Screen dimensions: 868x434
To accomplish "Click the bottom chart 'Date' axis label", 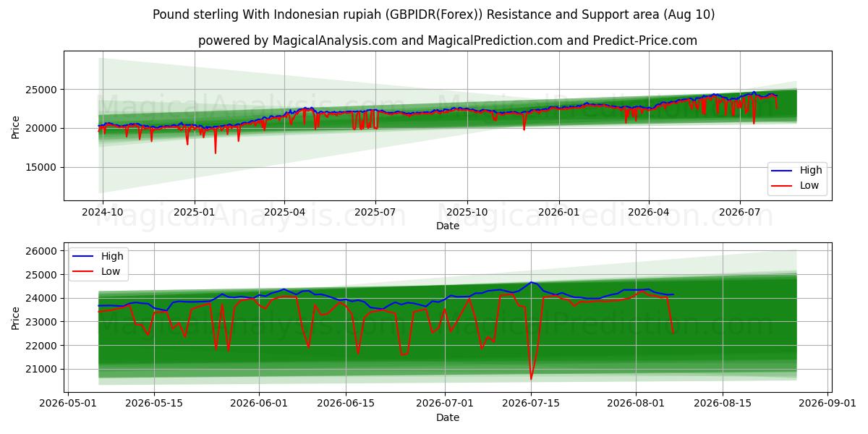I will pyautogui.click(x=448, y=417).
